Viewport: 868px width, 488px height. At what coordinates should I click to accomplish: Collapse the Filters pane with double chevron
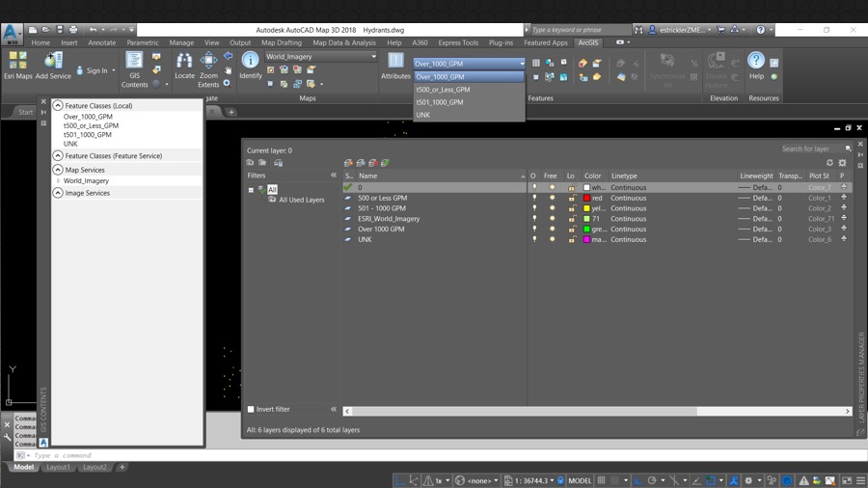(334, 175)
